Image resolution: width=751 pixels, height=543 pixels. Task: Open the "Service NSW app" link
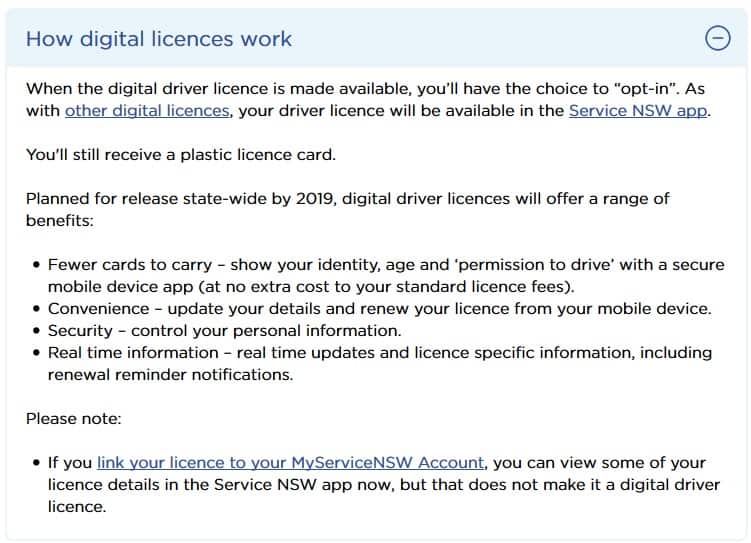pos(638,111)
